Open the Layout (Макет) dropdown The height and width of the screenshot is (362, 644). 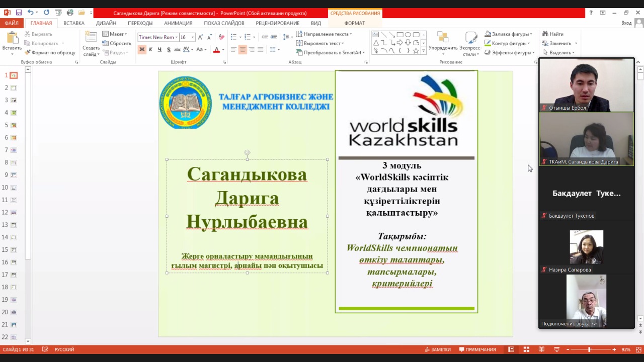pyautogui.click(x=115, y=34)
